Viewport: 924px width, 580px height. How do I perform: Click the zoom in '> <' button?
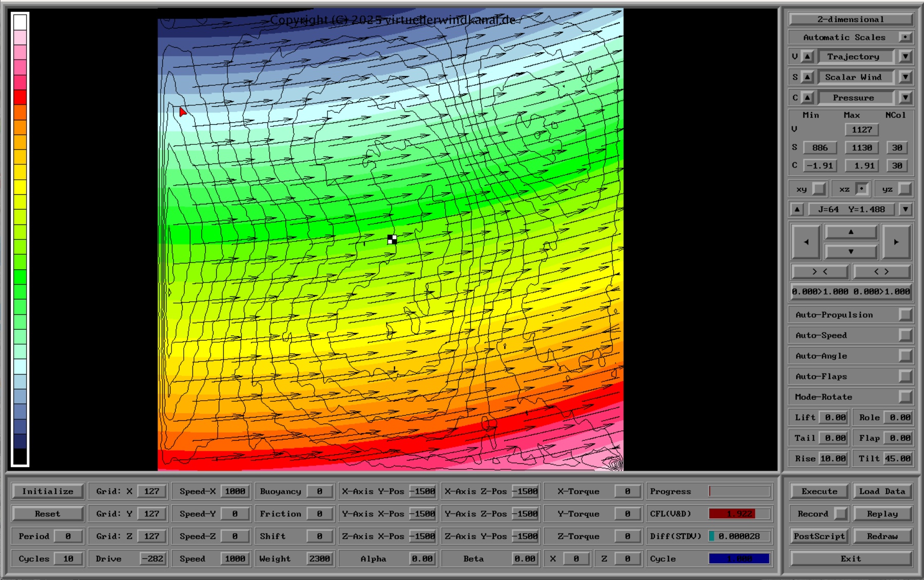pyautogui.click(x=819, y=272)
